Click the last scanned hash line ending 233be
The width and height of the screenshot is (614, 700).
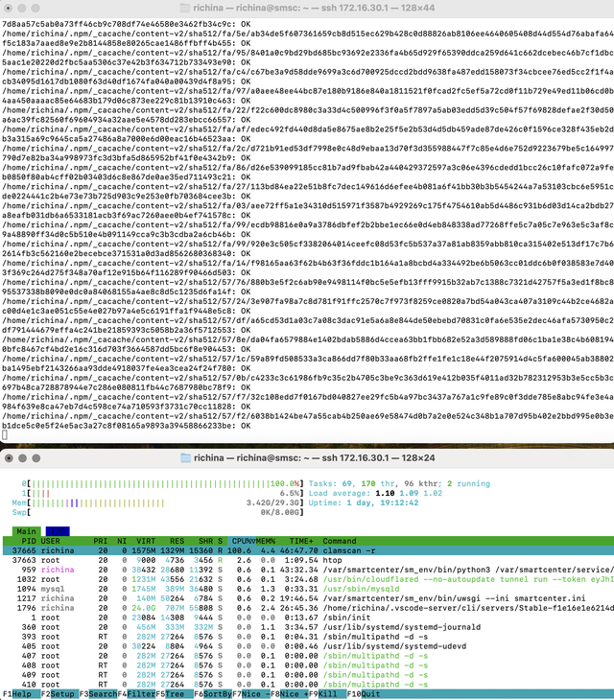pos(127,426)
